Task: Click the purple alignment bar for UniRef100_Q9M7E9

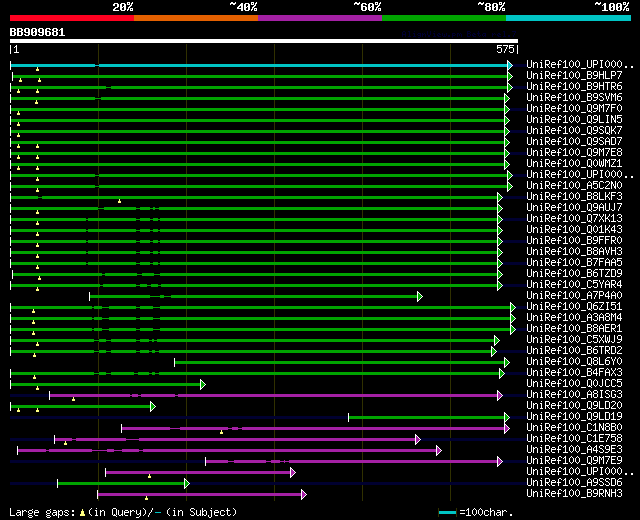Action: [350, 461]
